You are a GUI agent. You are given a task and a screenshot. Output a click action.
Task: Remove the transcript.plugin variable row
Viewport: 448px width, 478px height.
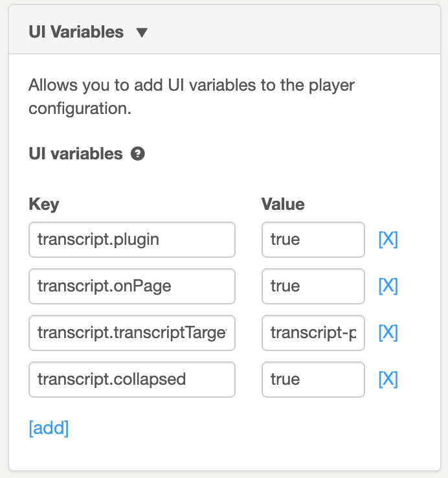[388, 239]
